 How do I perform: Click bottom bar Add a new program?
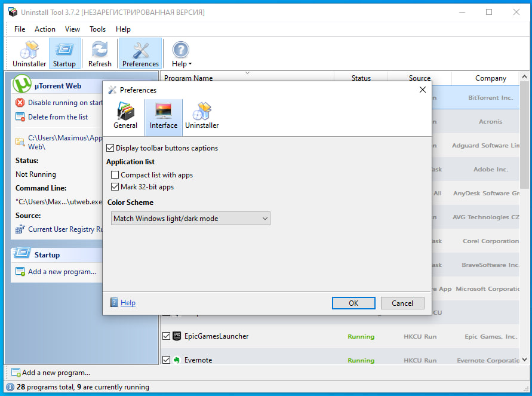(51, 373)
